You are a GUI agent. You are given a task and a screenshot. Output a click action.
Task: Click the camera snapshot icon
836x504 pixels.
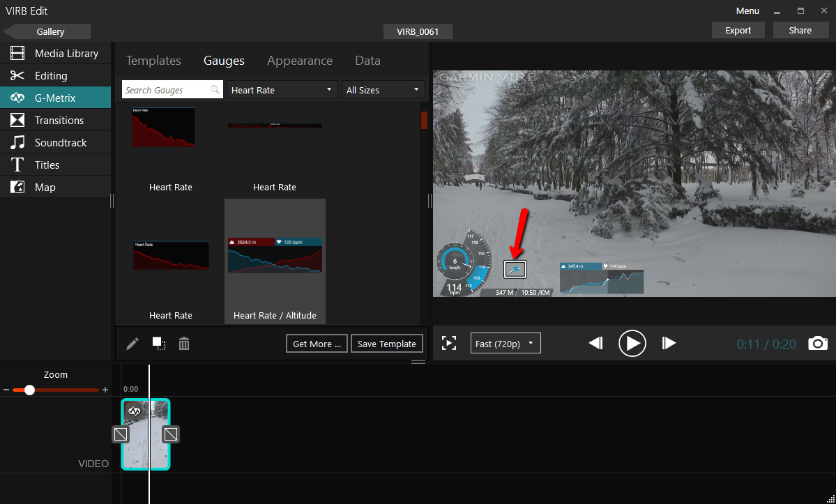tap(818, 343)
